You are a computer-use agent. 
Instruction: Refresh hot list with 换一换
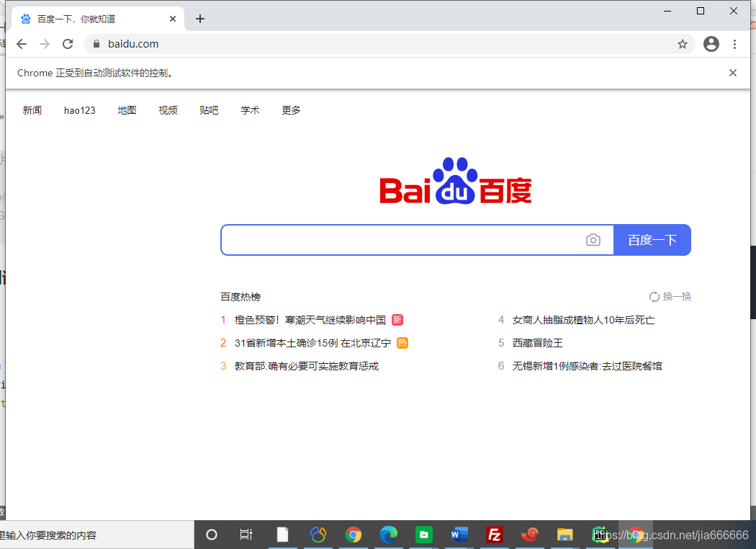pyautogui.click(x=670, y=296)
